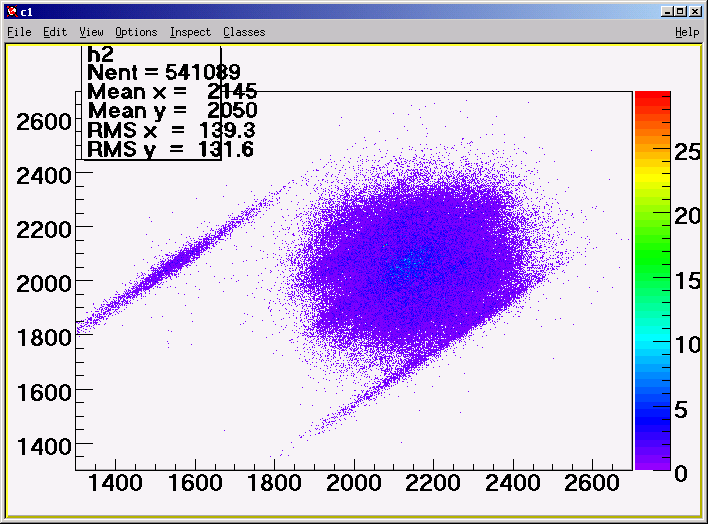Image resolution: width=708 pixels, height=524 pixels.
Task: Open the File menu
Action: 19,32
